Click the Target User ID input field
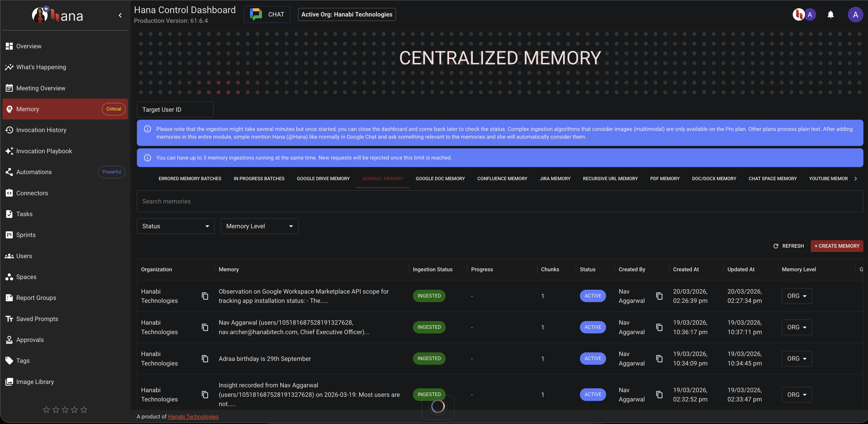This screenshot has width=868, height=424. point(175,109)
